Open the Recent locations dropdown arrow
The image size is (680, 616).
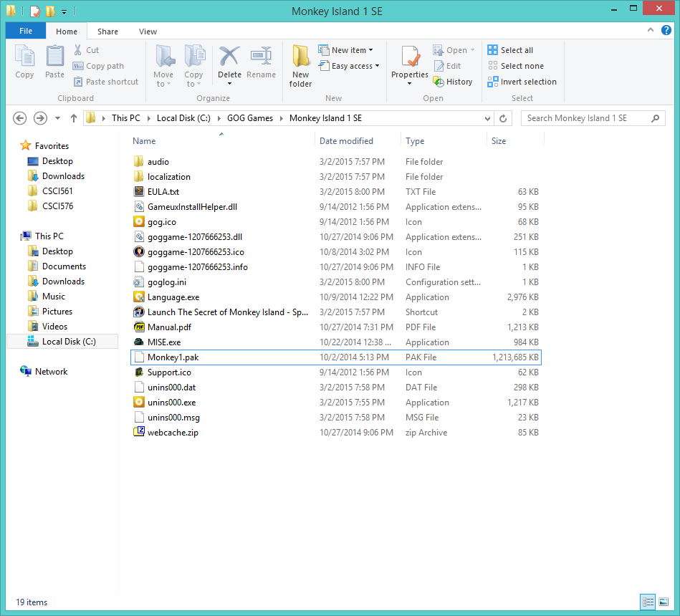[57, 118]
